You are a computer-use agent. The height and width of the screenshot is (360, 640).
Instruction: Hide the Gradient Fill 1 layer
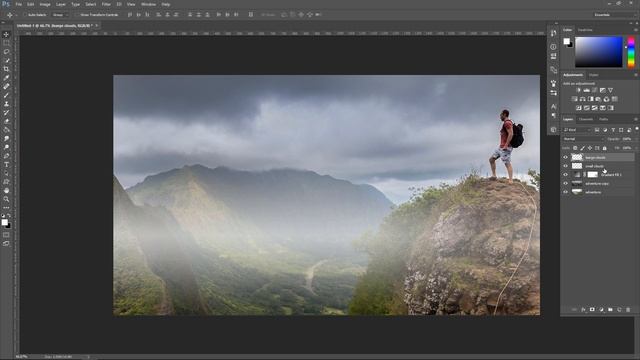(x=566, y=175)
